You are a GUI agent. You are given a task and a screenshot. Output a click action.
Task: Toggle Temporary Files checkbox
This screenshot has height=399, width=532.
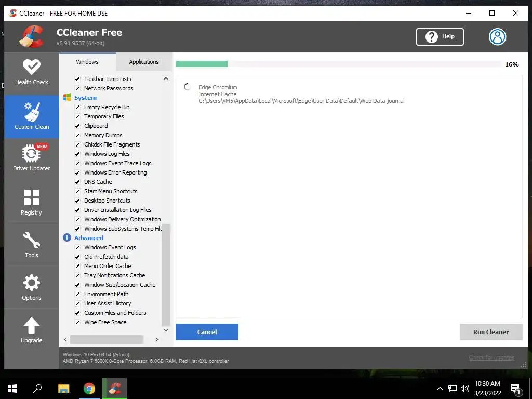(x=77, y=116)
